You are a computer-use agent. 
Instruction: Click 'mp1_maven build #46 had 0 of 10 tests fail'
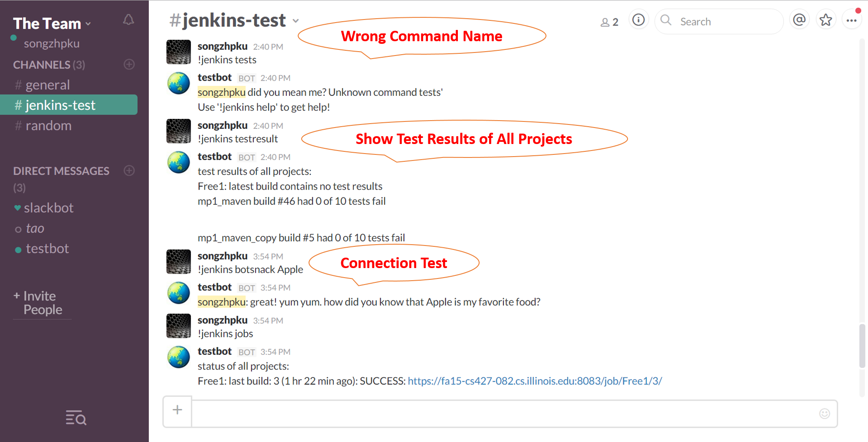point(292,201)
